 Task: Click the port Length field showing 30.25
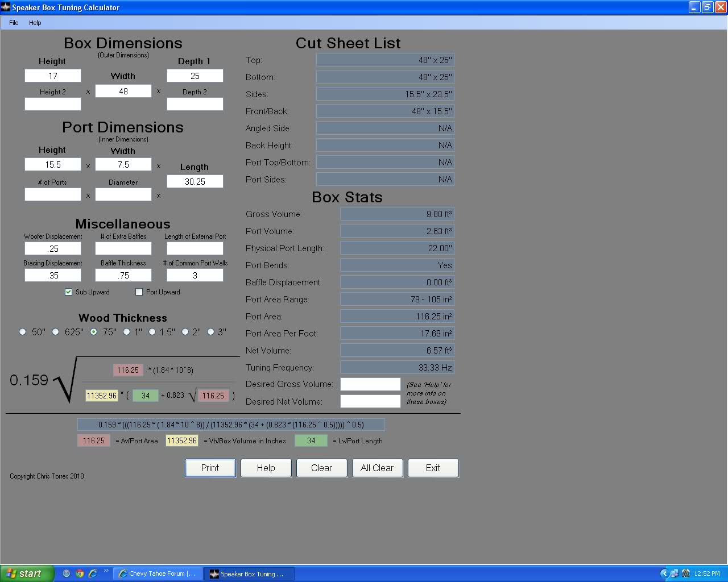[x=195, y=181]
